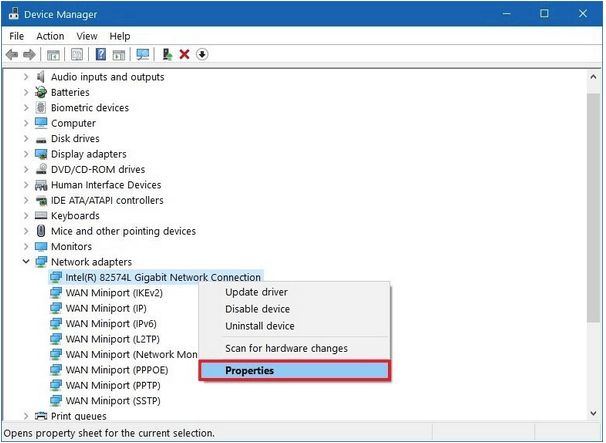This screenshot has height=443, width=606.
Task: Click the IDE ATA/ATAPI controllers icon
Action: (x=41, y=200)
